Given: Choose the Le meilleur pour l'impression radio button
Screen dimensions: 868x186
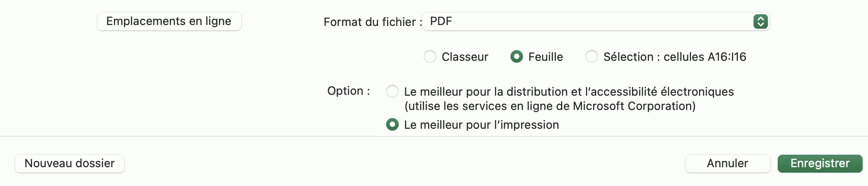Looking at the screenshot, I should coord(392,125).
